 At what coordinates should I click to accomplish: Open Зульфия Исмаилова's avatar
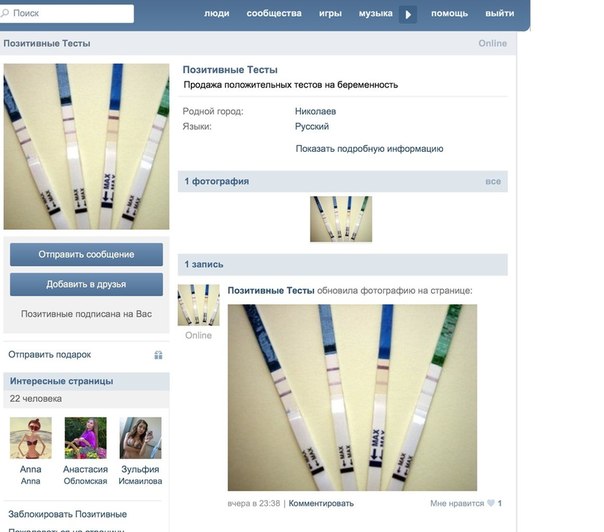point(140,438)
